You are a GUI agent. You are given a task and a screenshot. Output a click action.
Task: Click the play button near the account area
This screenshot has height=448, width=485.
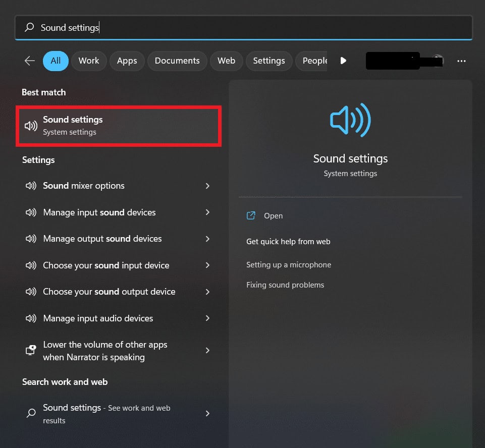(343, 60)
